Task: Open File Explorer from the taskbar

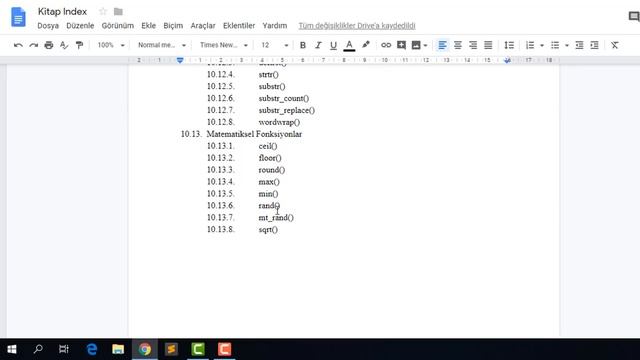Action: pos(118,349)
